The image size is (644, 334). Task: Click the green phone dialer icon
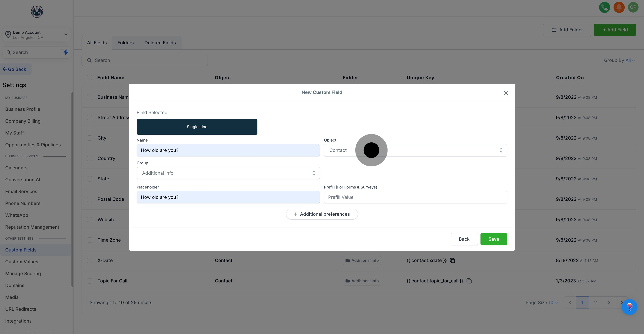click(x=604, y=7)
